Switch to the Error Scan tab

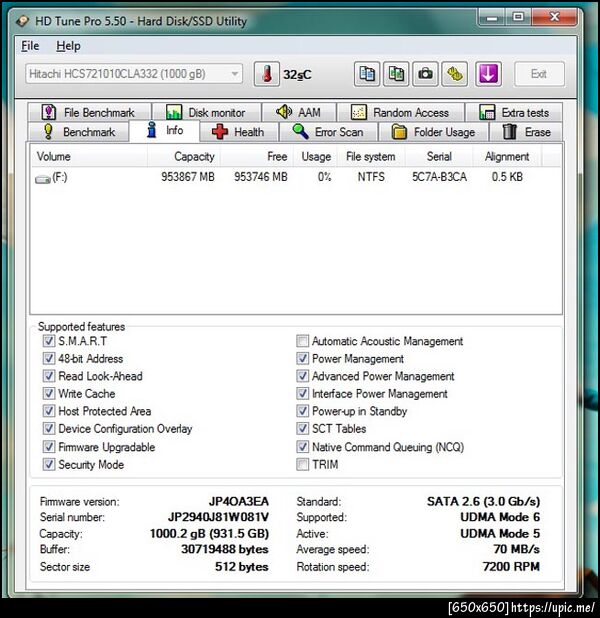328,132
